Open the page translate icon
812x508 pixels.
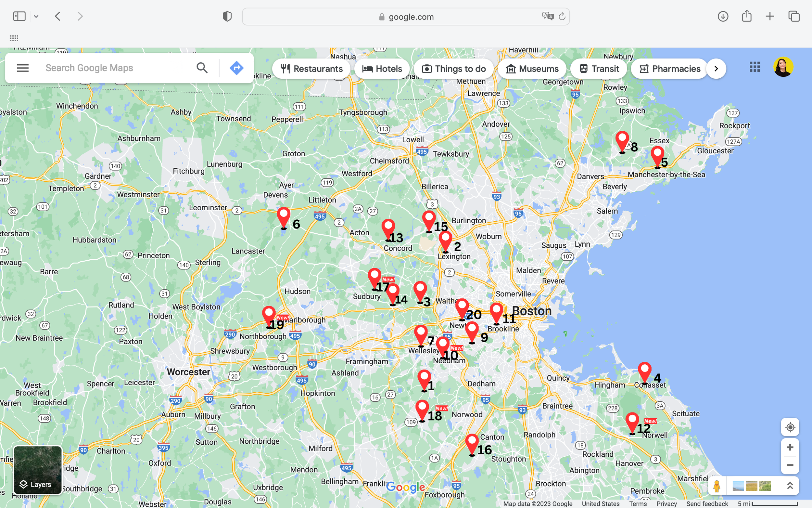point(548,16)
